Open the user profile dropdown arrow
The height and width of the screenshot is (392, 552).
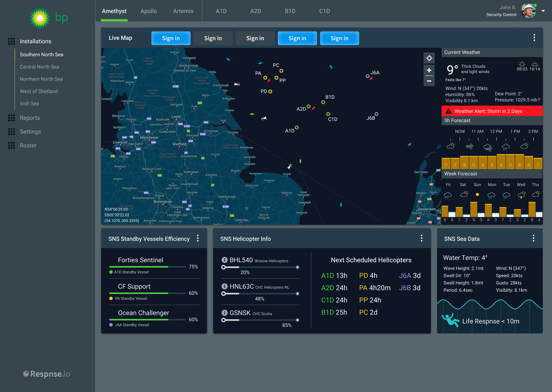[x=543, y=11]
